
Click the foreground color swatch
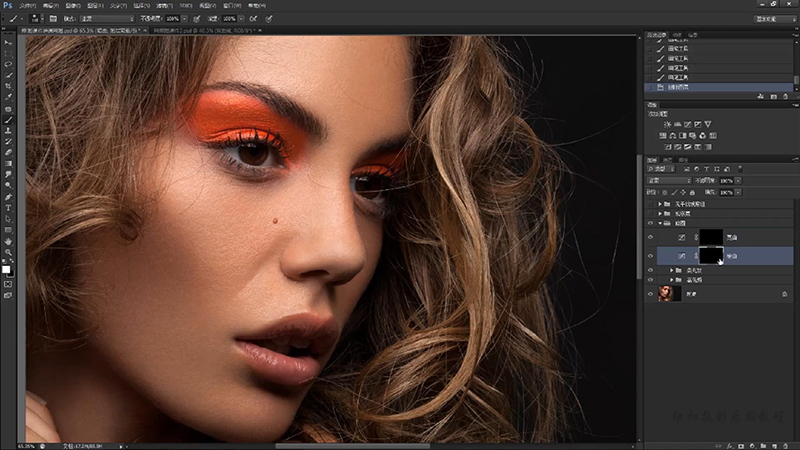pyautogui.click(x=6, y=269)
